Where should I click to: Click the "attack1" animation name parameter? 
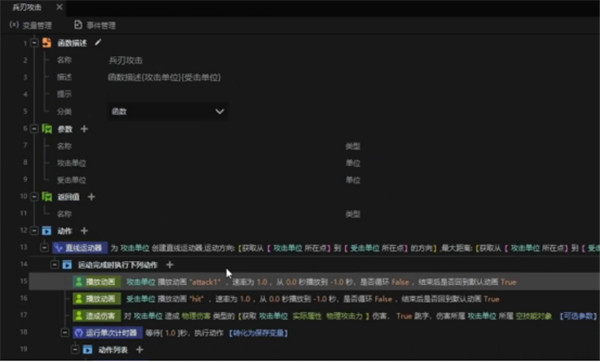(x=205, y=282)
